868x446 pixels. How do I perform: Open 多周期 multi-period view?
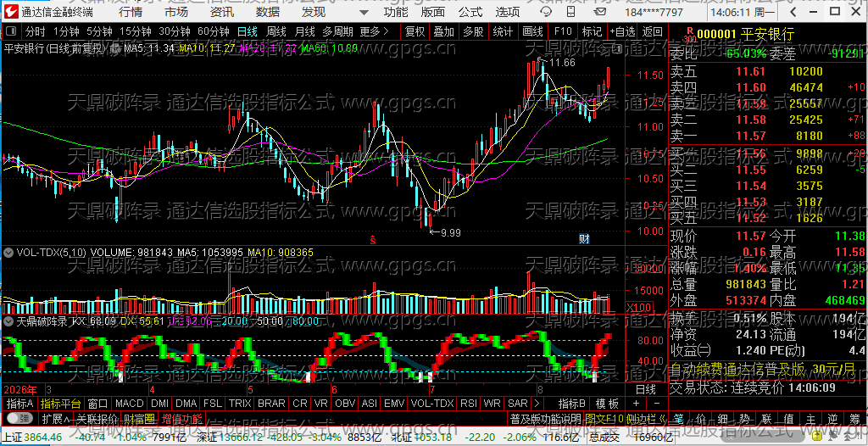(337, 31)
